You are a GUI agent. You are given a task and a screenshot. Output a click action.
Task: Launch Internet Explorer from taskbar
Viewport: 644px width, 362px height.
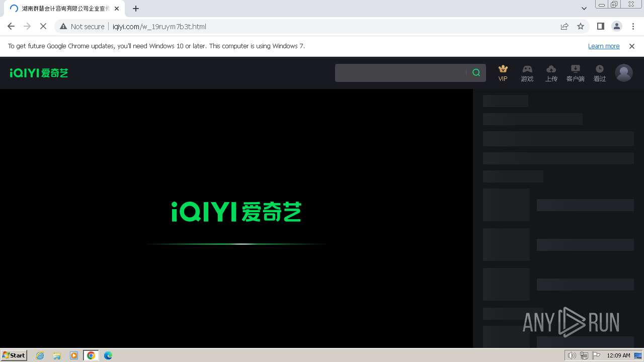pos(40,355)
